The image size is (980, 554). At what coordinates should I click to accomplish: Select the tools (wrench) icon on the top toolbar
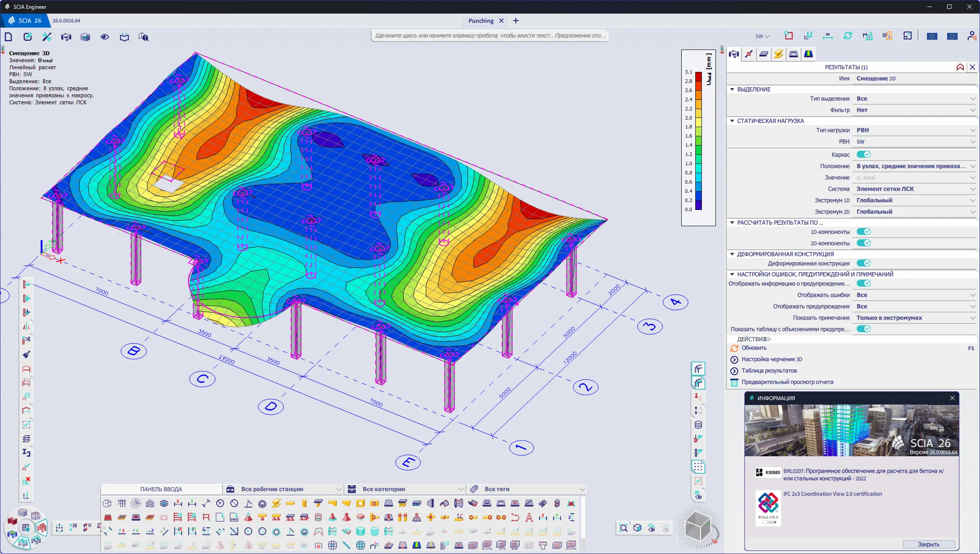(46, 37)
